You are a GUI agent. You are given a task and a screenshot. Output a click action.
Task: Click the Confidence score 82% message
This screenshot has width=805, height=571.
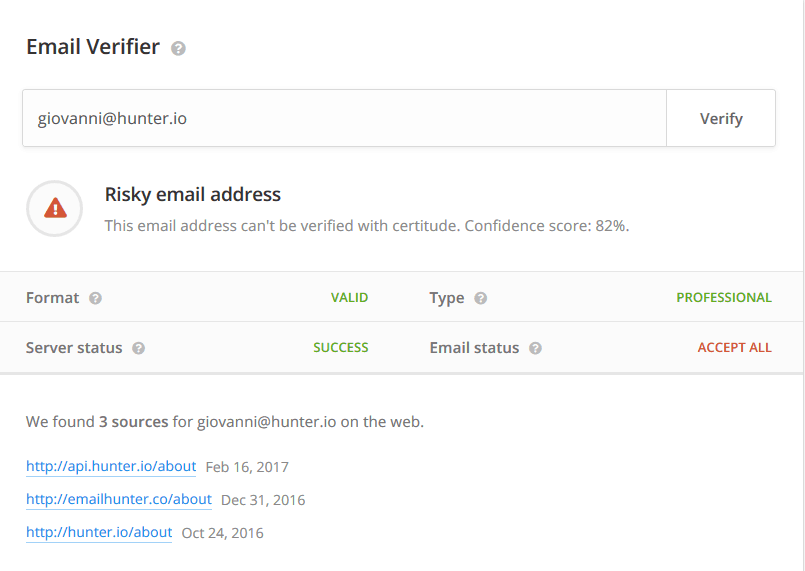pyautogui.click(x=367, y=226)
